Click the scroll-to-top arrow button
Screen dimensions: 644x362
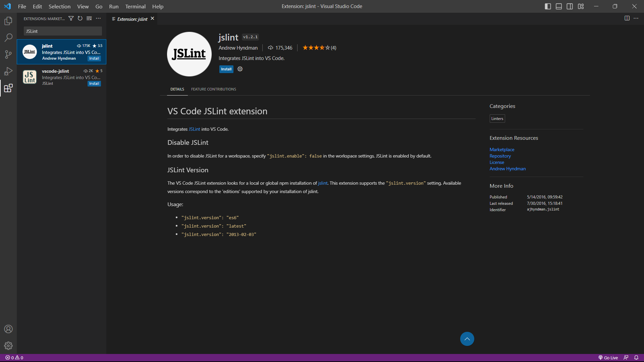pyautogui.click(x=467, y=339)
